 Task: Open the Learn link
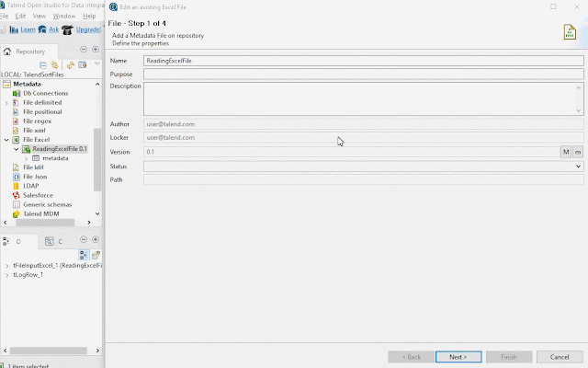[x=28, y=29]
